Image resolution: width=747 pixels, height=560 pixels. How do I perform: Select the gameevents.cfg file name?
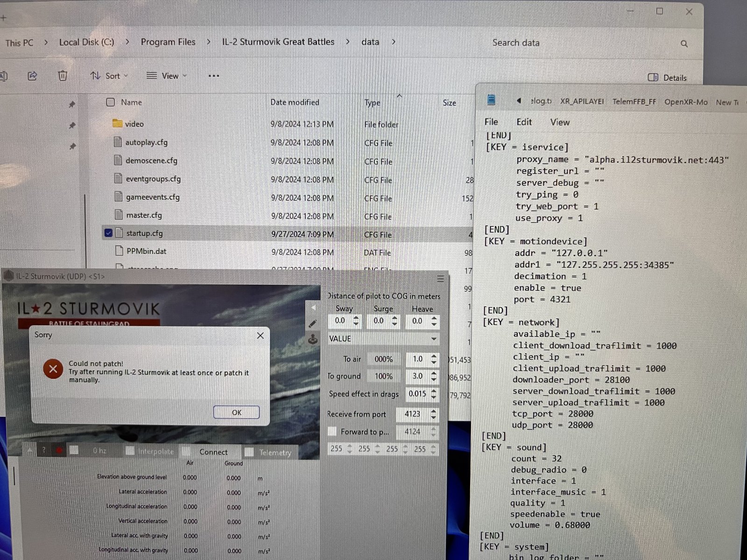point(153,197)
